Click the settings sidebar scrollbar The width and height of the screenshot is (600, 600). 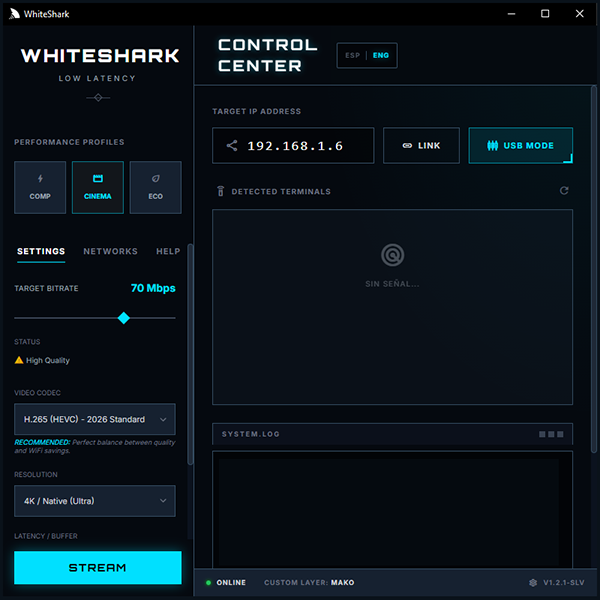coord(190,354)
